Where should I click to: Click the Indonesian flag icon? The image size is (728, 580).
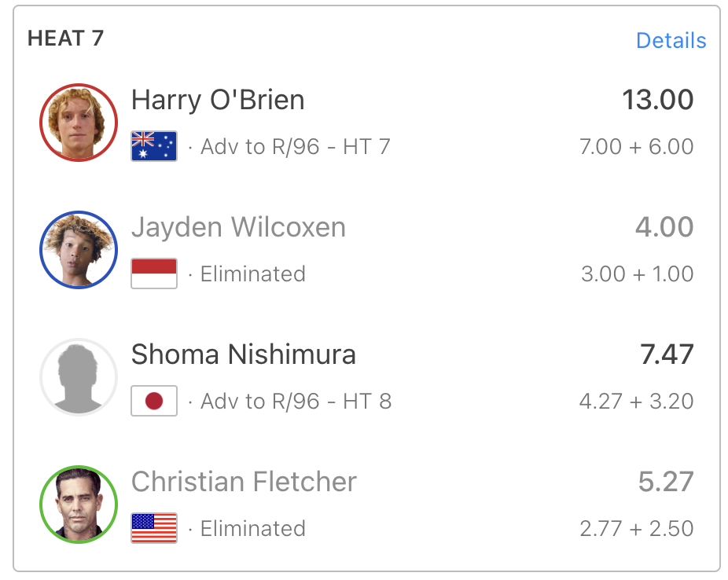pyautogui.click(x=154, y=273)
